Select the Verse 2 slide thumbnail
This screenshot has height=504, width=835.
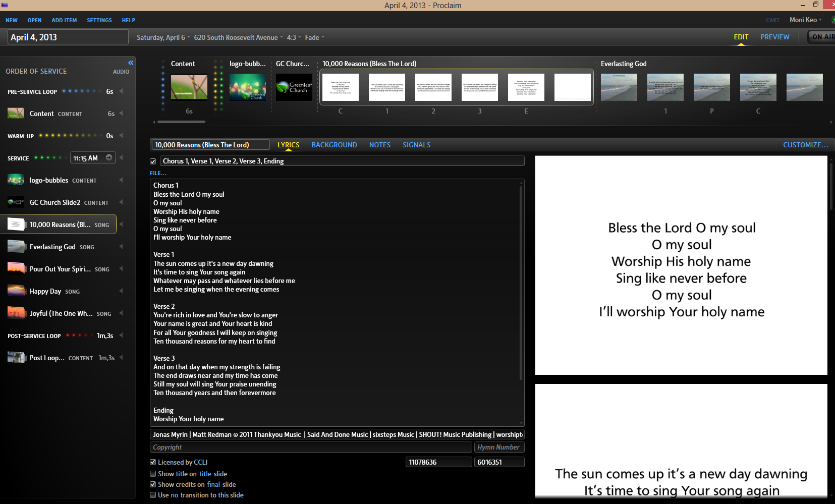click(x=433, y=87)
